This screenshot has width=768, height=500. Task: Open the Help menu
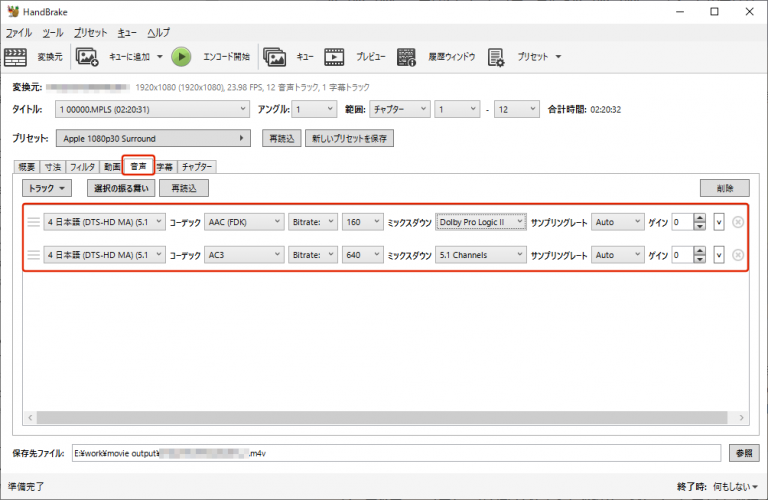pos(158,33)
